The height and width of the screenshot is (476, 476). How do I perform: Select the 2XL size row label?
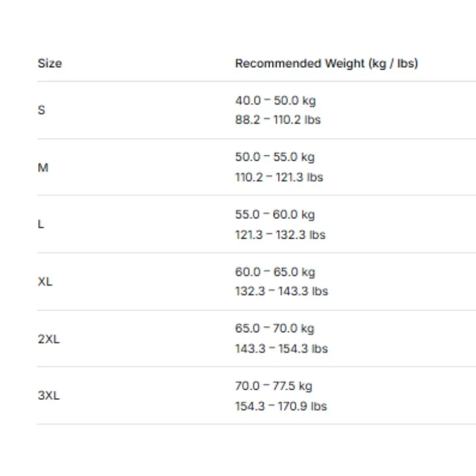click(49, 339)
